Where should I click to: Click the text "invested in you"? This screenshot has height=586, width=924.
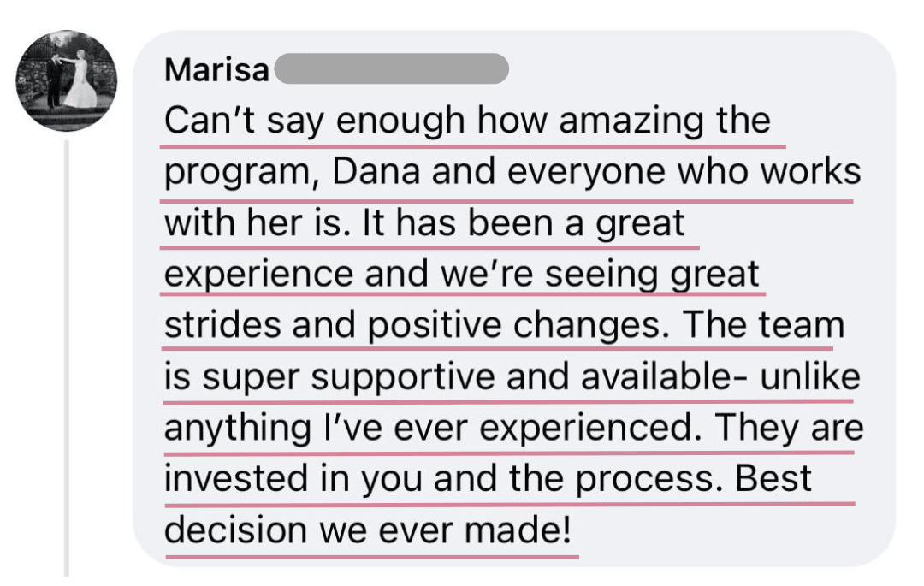(x=294, y=479)
